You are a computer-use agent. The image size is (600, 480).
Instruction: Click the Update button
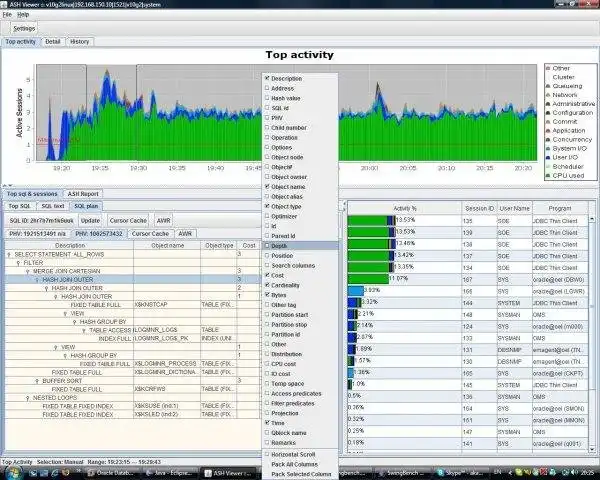(91, 220)
